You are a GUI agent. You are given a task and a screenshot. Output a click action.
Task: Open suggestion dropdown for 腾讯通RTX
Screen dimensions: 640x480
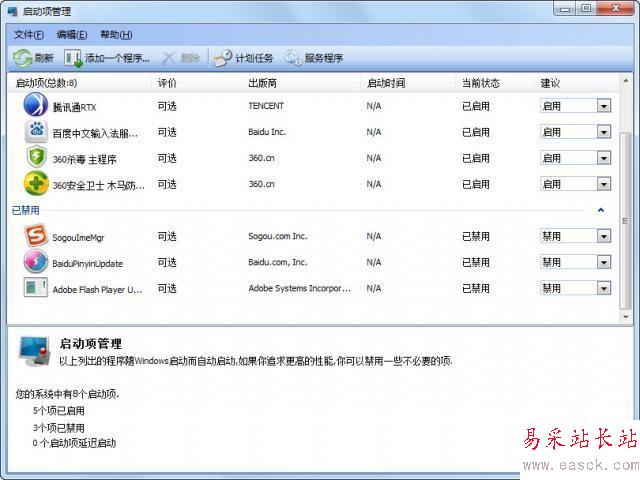coord(603,107)
